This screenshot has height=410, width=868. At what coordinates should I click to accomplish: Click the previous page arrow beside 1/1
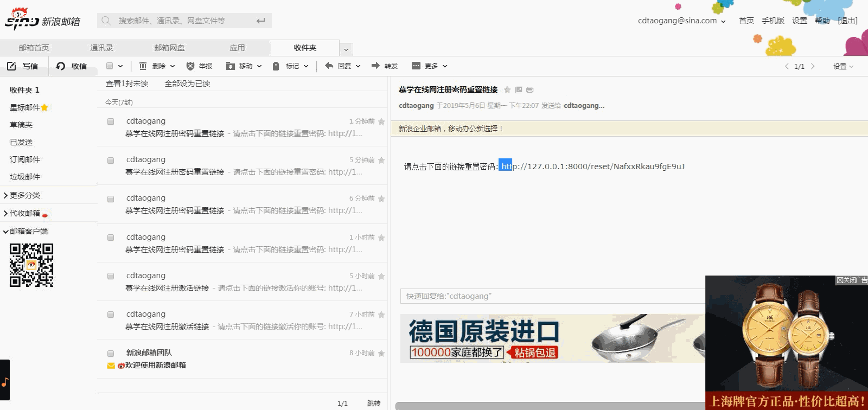787,66
